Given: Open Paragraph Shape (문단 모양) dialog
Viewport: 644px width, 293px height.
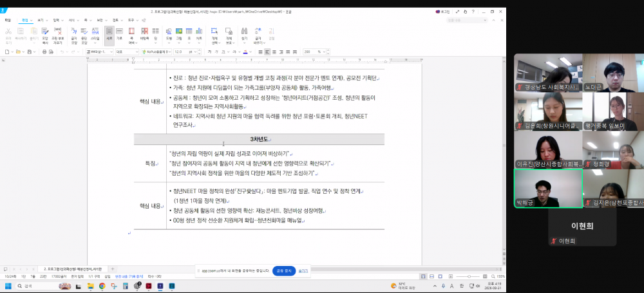Looking at the screenshot, I should [84, 33].
